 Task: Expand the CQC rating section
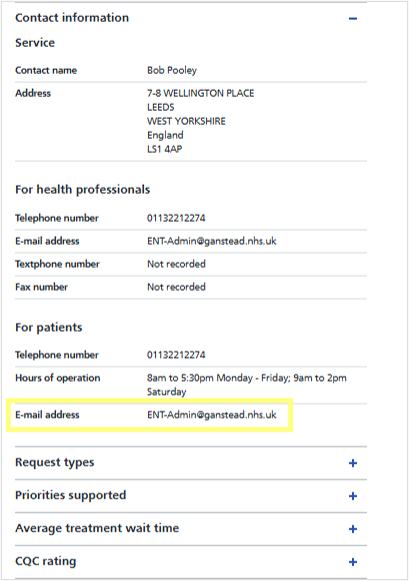pyautogui.click(x=353, y=562)
